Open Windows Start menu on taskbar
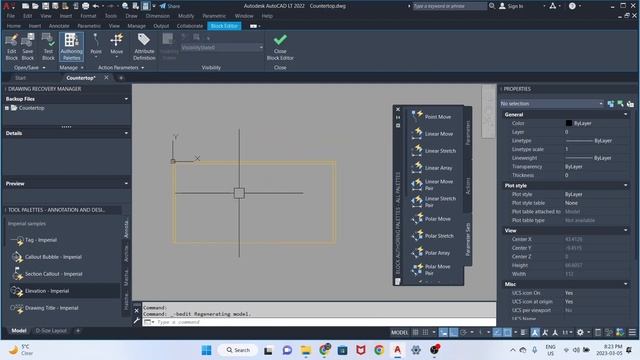Viewport: 640px width, 360px height. click(x=207, y=350)
